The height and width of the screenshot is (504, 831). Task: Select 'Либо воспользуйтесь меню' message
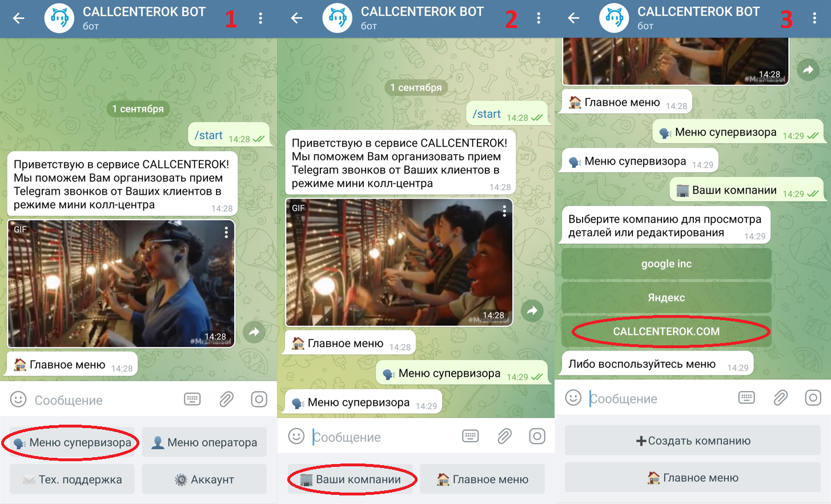point(657,364)
